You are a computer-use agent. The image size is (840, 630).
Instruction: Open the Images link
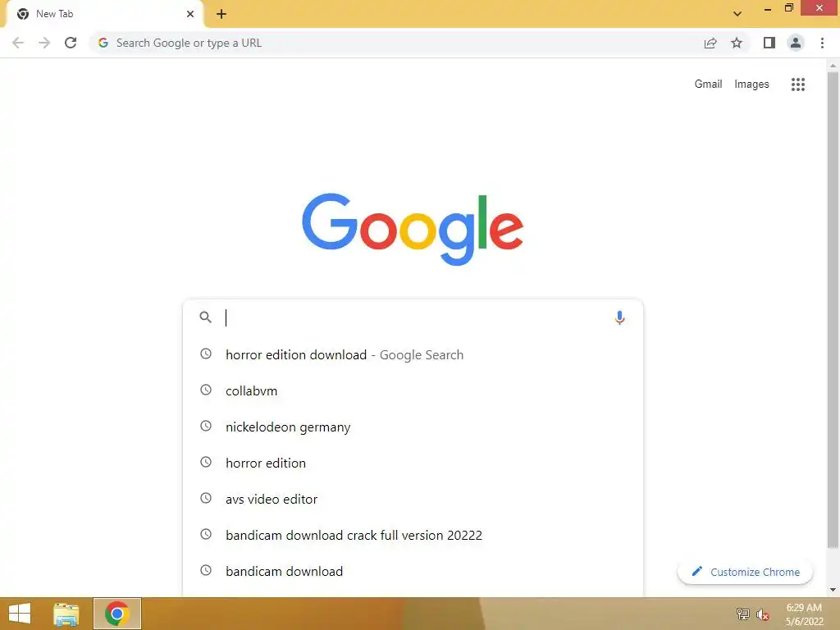pyautogui.click(x=751, y=84)
